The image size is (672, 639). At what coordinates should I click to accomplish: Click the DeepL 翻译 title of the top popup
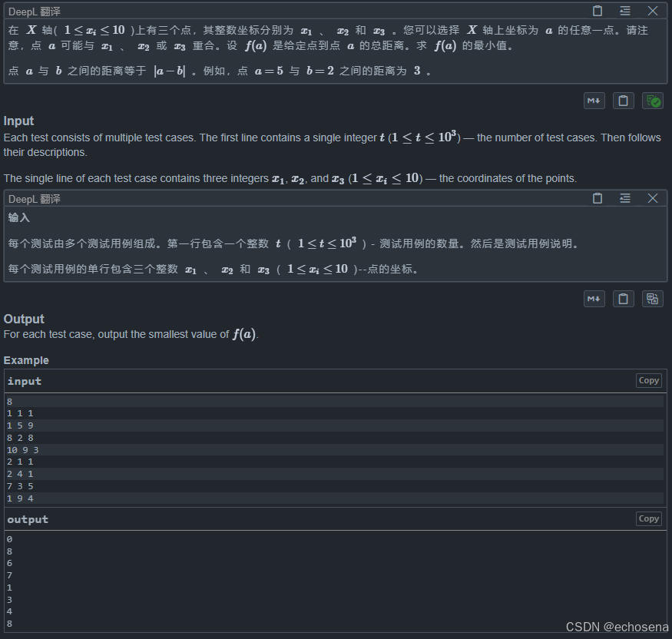pos(36,11)
